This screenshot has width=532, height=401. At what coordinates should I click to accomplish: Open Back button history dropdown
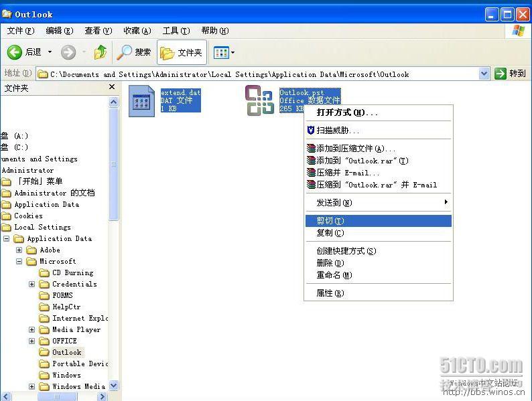tap(50, 52)
